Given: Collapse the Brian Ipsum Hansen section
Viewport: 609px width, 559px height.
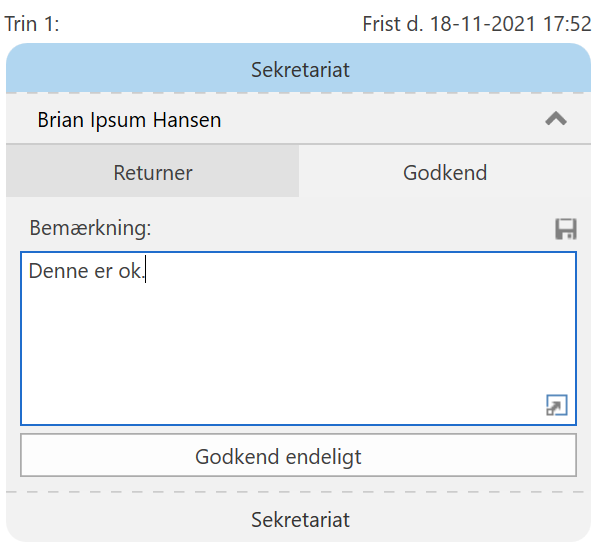Looking at the screenshot, I should click(556, 120).
